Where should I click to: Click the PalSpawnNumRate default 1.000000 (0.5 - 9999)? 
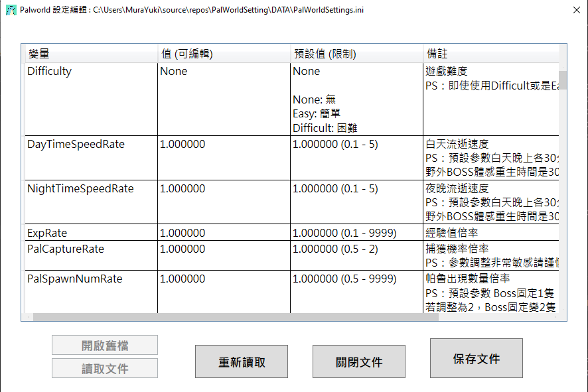click(356, 292)
